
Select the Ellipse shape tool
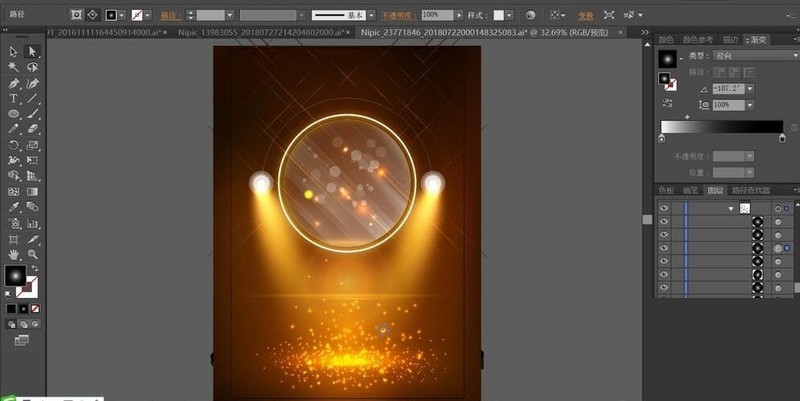coord(14,114)
